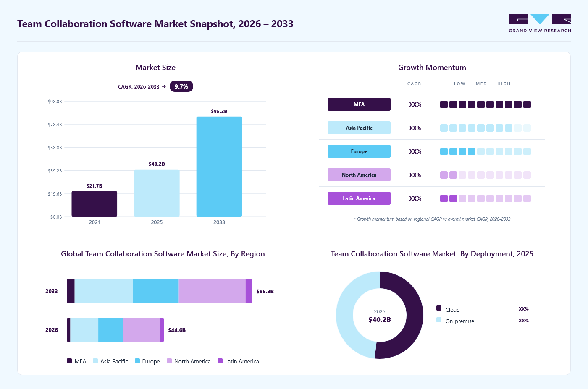The image size is (588, 389).
Task: Click the Asia Pacific legend swatch
Action: pyautogui.click(x=95, y=361)
